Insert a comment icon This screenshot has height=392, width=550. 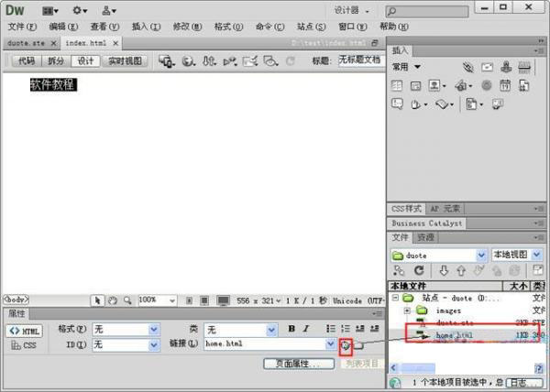coord(397,104)
